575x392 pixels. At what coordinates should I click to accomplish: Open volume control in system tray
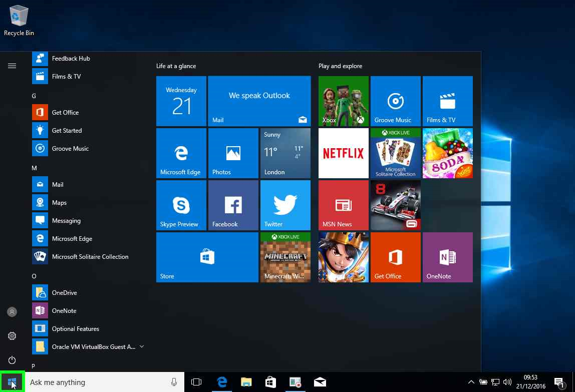[507, 382]
